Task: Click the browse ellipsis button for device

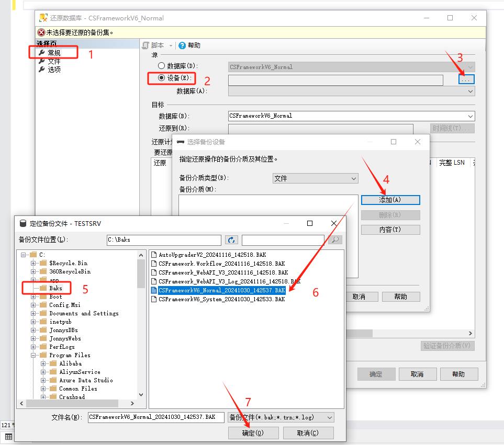Action: click(x=466, y=79)
